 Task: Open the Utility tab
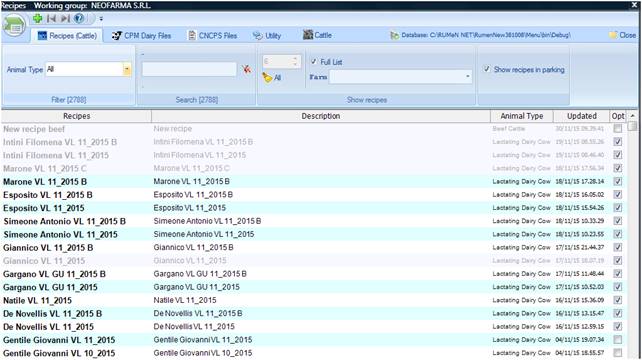(267, 36)
